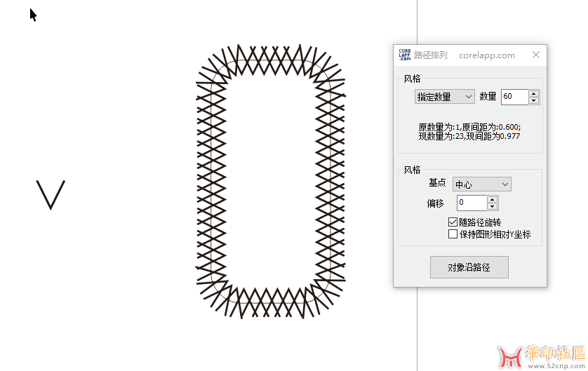Select the single V shape on canvas
Screen dimensions: 588x371
pos(51,194)
